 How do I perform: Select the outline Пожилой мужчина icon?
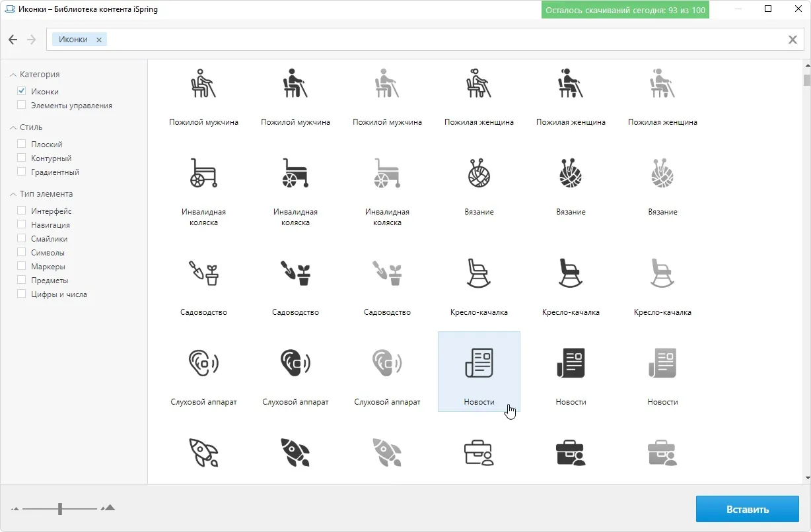tap(203, 83)
